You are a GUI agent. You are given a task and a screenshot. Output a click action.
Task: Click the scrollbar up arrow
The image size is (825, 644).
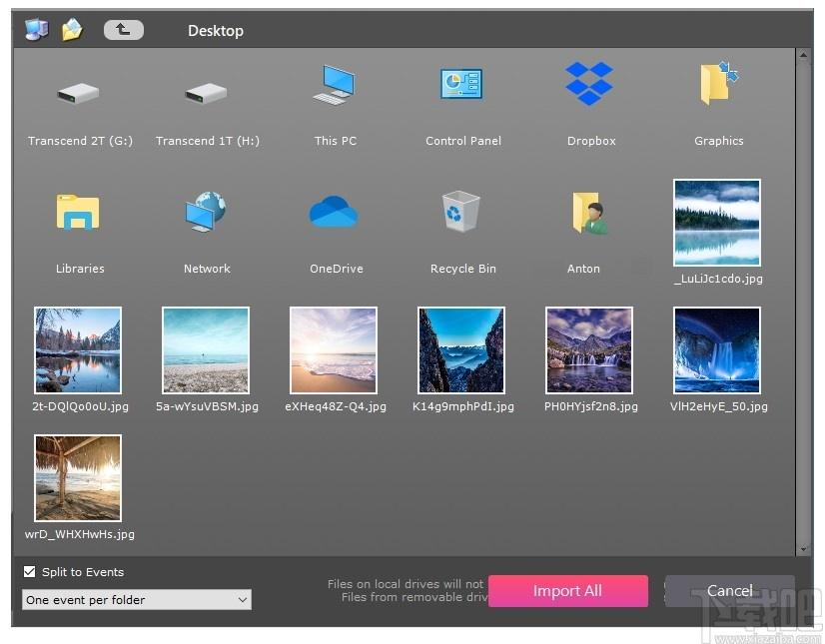[803, 54]
